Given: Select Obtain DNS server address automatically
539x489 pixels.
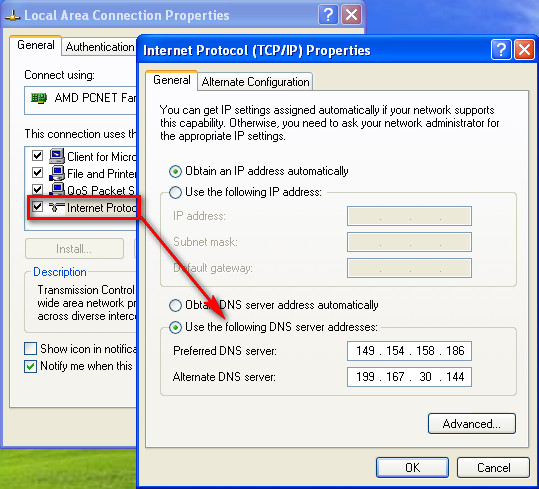Looking at the screenshot, I should point(175,305).
